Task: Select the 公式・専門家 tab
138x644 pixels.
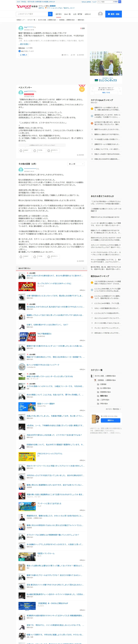Action: (x=78, y=14)
